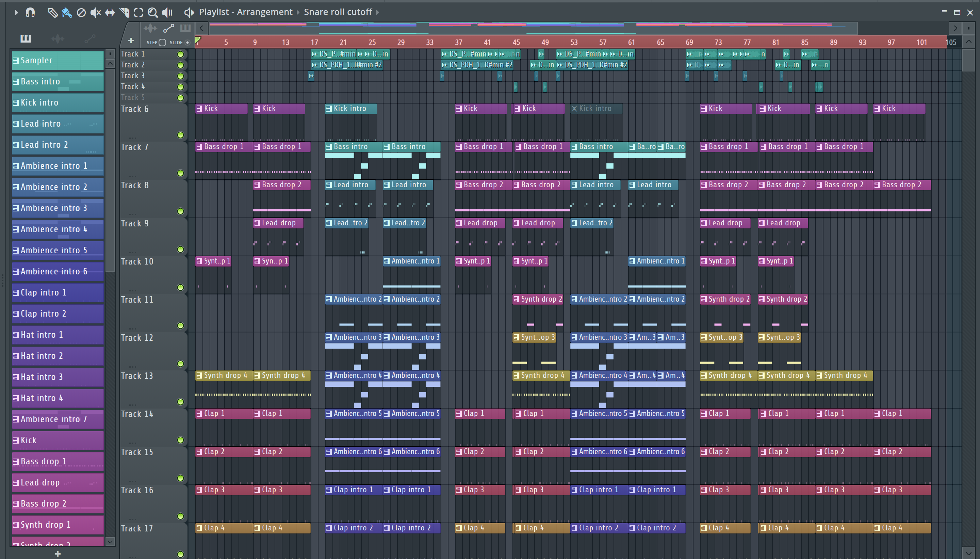
Task: Click the plus button below pattern list
Action: [58, 554]
